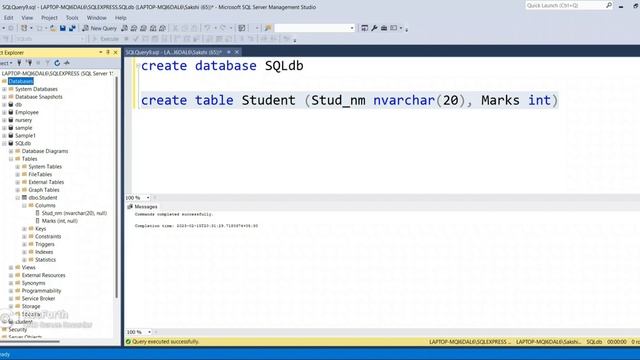Close the SQLQuery9.sql tab
This screenshot has height=360, width=640.
[x=237, y=52]
